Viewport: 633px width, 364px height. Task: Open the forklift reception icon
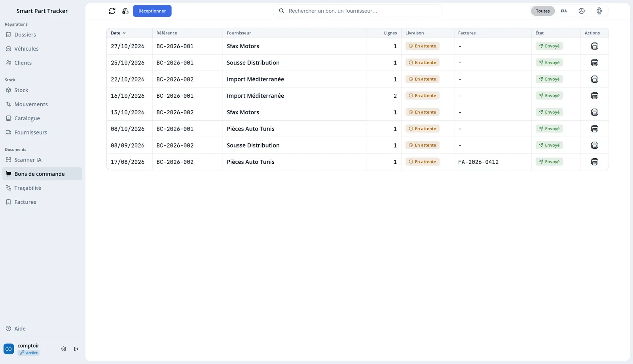click(x=125, y=11)
